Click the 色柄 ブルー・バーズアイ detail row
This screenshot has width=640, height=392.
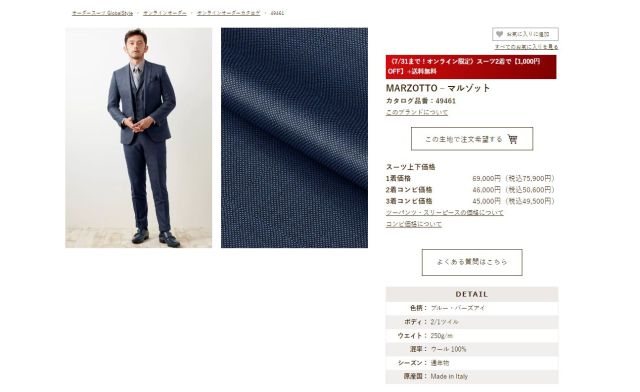click(472, 308)
